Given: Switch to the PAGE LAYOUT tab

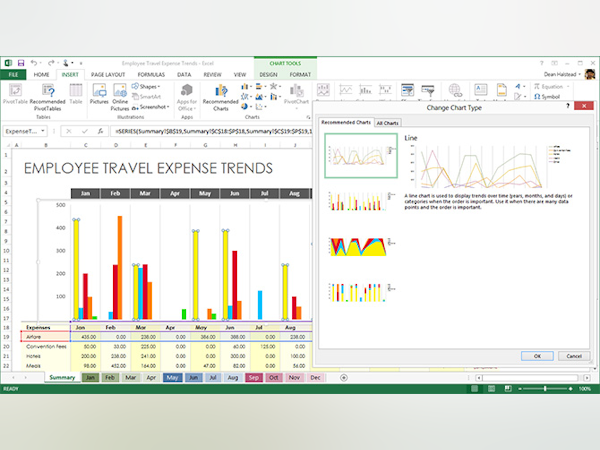Looking at the screenshot, I should [x=108, y=75].
